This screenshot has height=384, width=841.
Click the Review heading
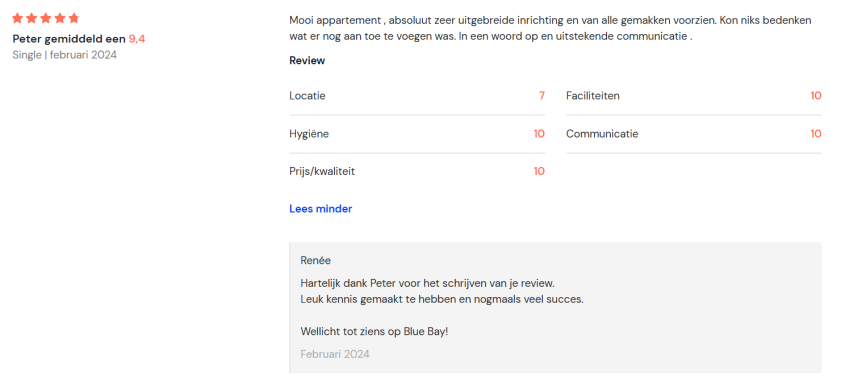pos(307,61)
